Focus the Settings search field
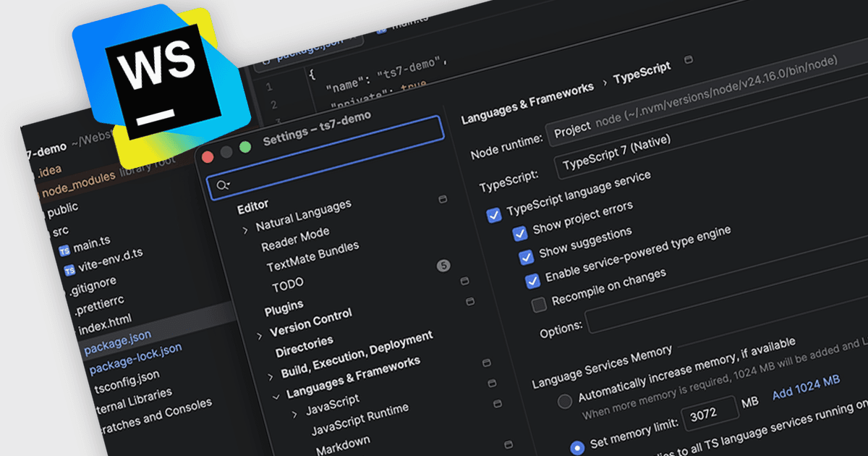 [325, 159]
